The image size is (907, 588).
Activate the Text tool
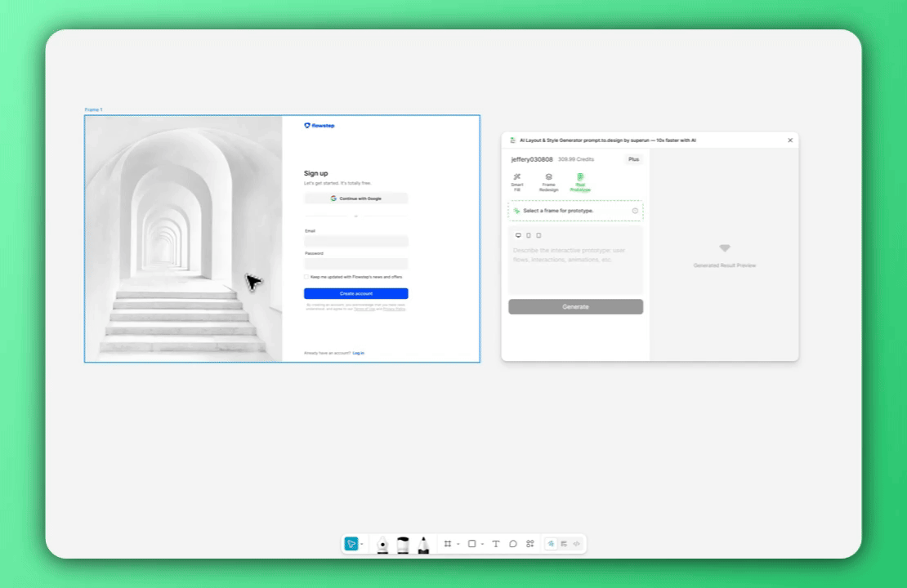496,543
